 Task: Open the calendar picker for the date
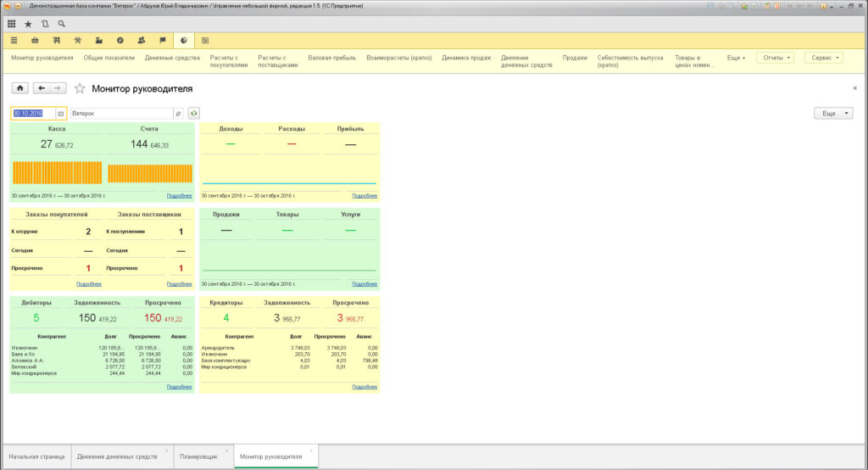61,113
